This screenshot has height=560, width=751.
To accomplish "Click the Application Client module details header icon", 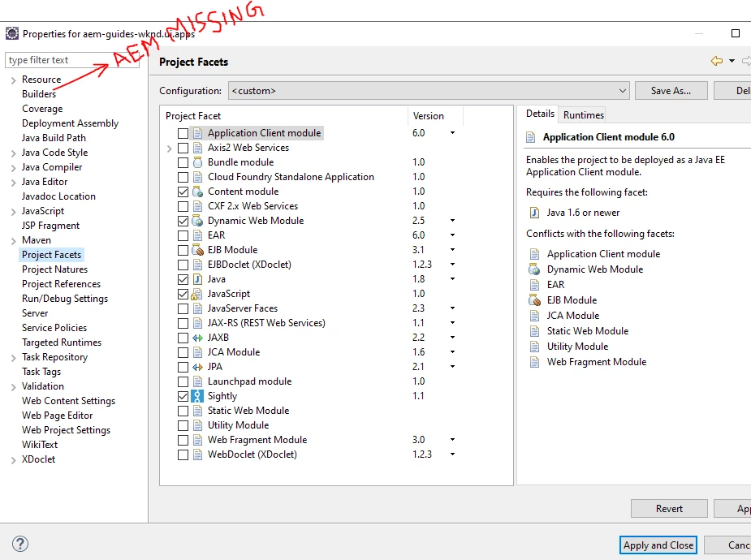I will [x=531, y=137].
